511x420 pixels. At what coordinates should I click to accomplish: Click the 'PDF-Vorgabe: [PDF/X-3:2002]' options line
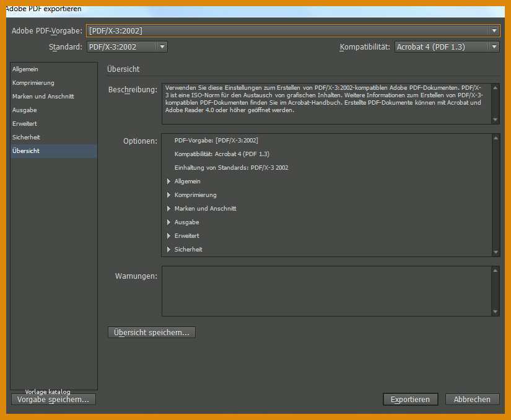tap(216, 141)
